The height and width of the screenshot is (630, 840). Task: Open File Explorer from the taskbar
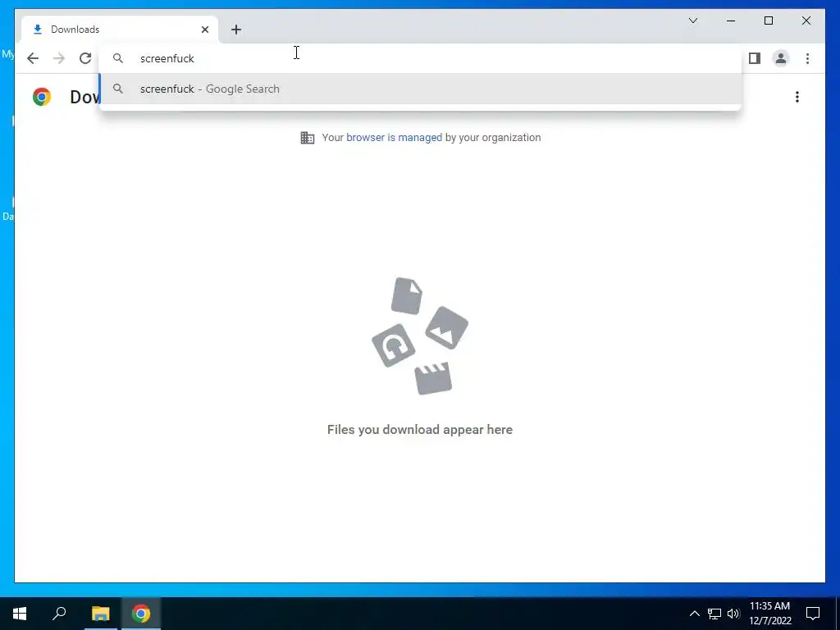pyautogui.click(x=101, y=614)
